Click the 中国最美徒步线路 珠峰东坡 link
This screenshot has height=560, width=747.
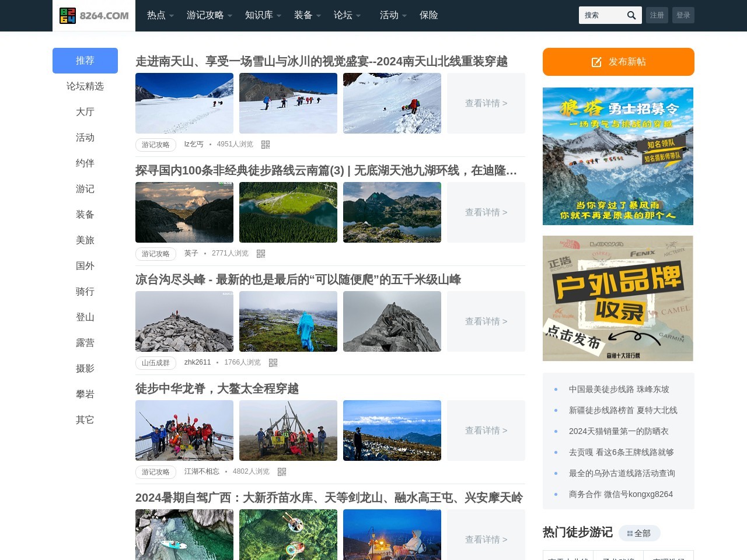(x=618, y=389)
